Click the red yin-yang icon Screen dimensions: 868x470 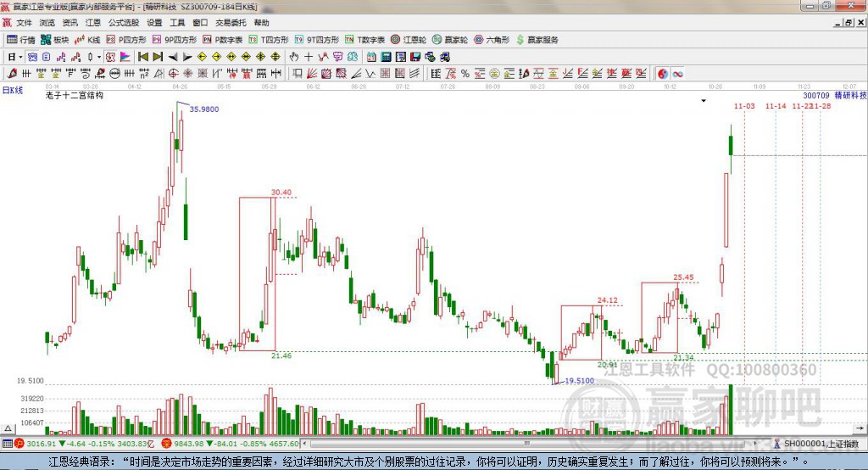point(663,74)
